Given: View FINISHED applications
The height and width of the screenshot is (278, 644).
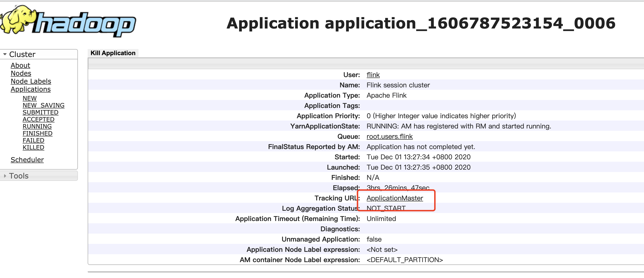Looking at the screenshot, I should pyautogui.click(x=38, y=133).
